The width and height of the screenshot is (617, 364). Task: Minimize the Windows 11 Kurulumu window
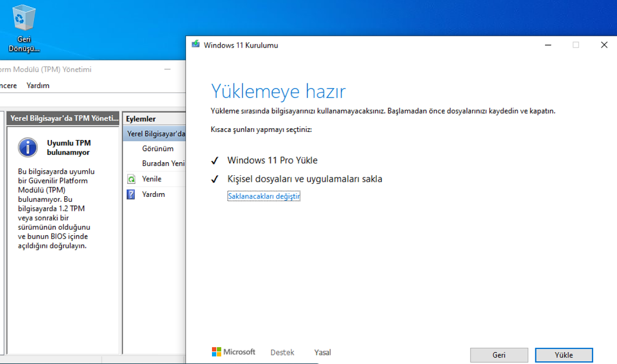(x=548, y=45)
